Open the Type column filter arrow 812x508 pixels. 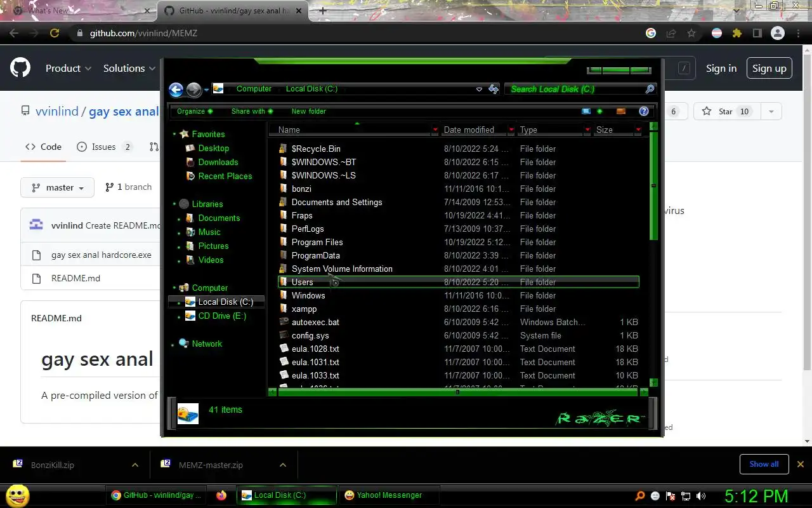(x=587, y=130)
